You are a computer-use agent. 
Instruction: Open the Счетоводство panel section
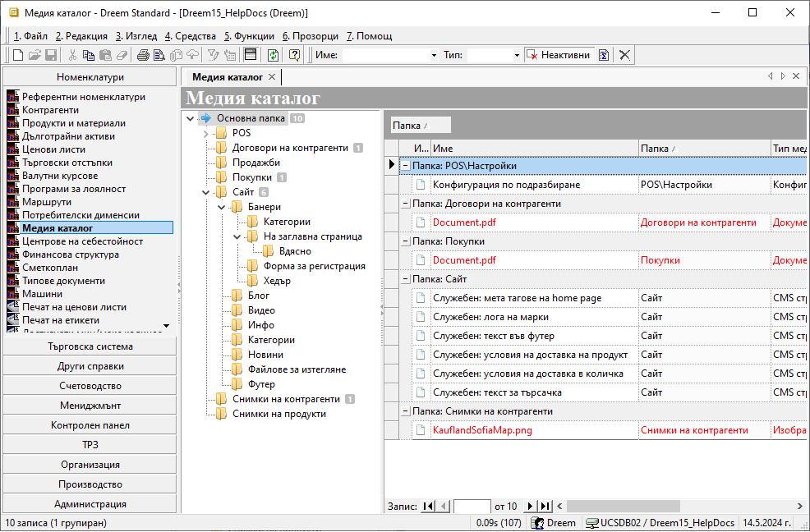90,386
